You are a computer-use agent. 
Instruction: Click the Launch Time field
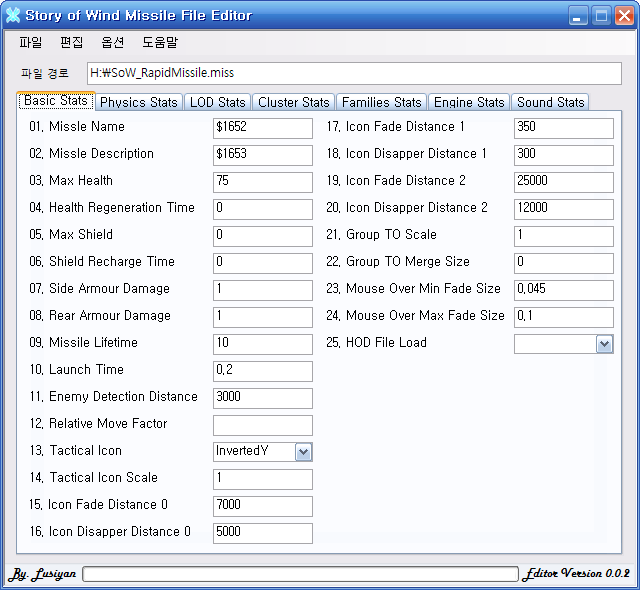pyautogui.click(x=263, y=371)
